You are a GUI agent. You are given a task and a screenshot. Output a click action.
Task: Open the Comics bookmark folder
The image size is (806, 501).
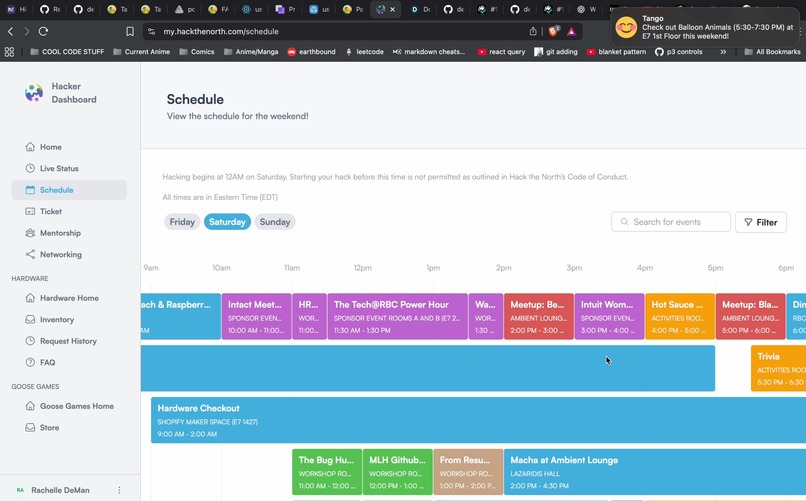[x=197, y=52]
